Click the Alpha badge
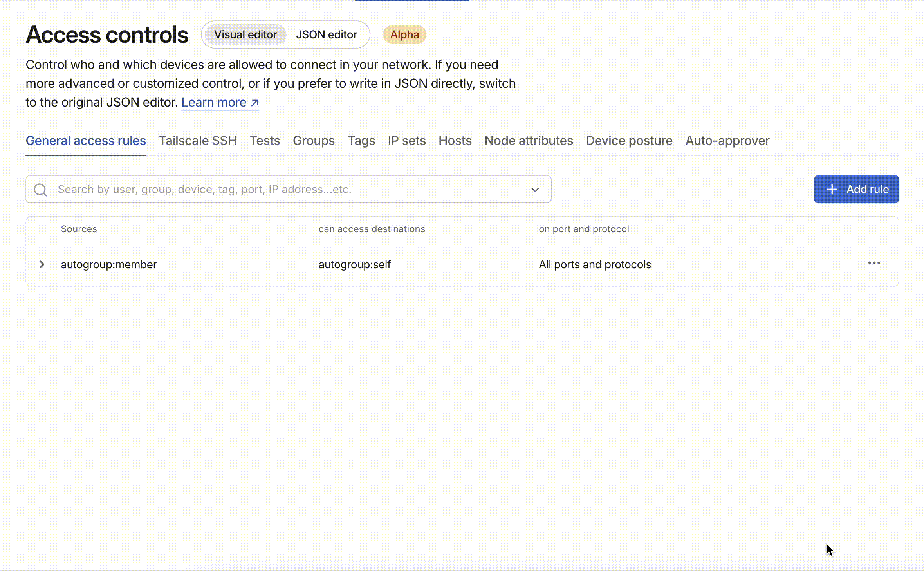This screenshot has height=571, width=924. coord(404,34)
